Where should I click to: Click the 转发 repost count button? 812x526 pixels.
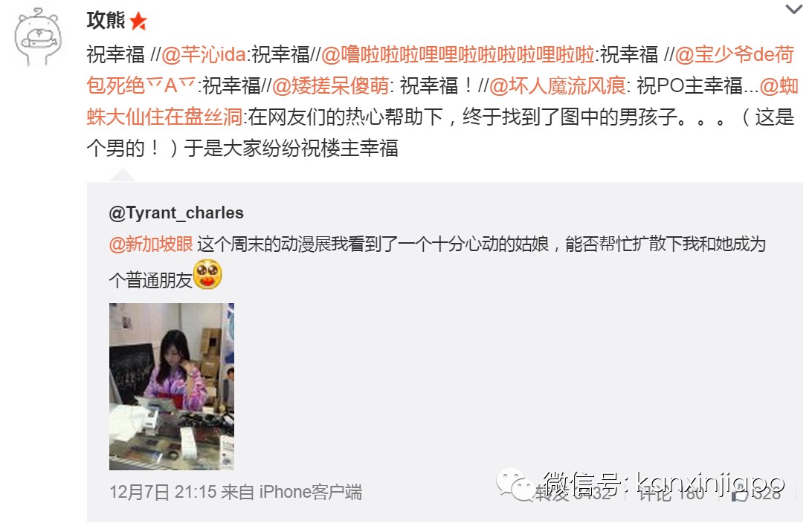point(573,493)
